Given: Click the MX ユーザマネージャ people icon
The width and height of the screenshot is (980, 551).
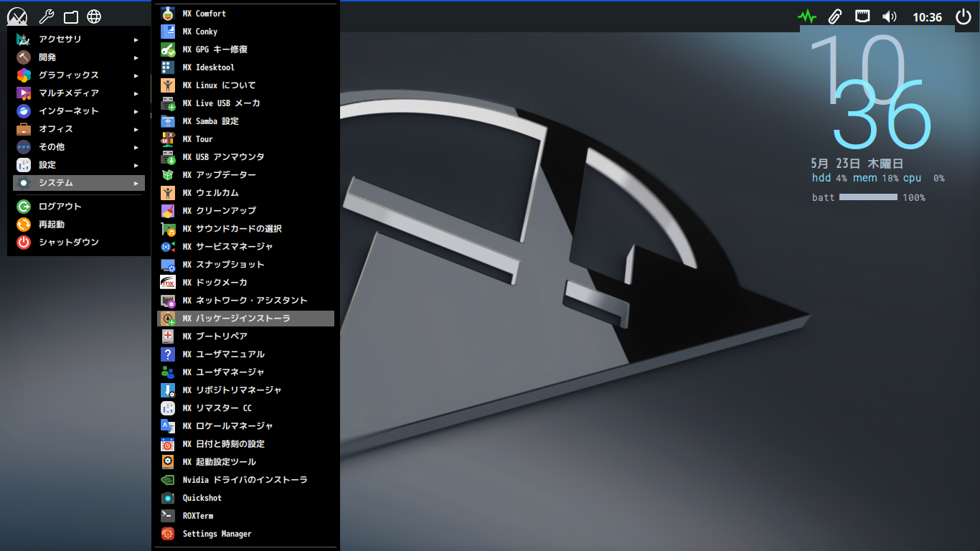Looking at the screenshot, I should click(x=168, y=372).
